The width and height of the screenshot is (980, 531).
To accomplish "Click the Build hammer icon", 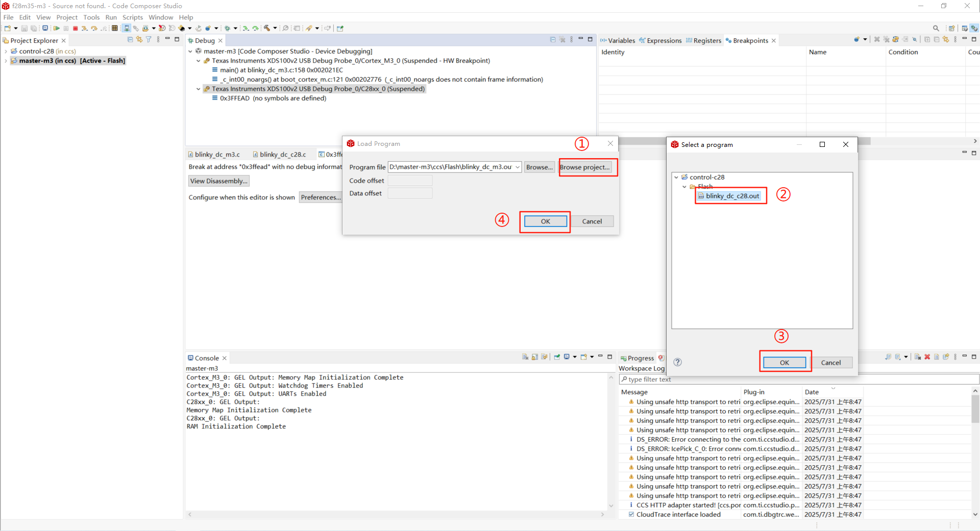I will pos(266,29).
